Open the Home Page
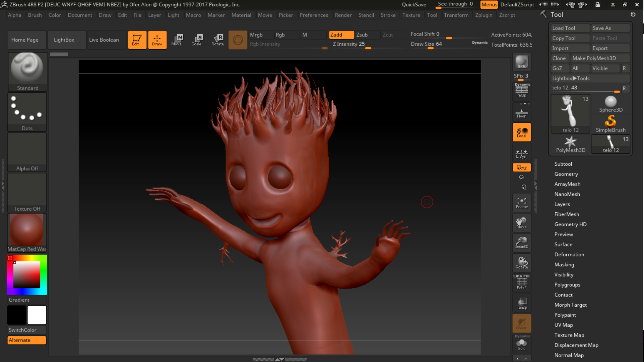Image resolution: width=644 pixels, height=362 pixels. pos(27,40)
